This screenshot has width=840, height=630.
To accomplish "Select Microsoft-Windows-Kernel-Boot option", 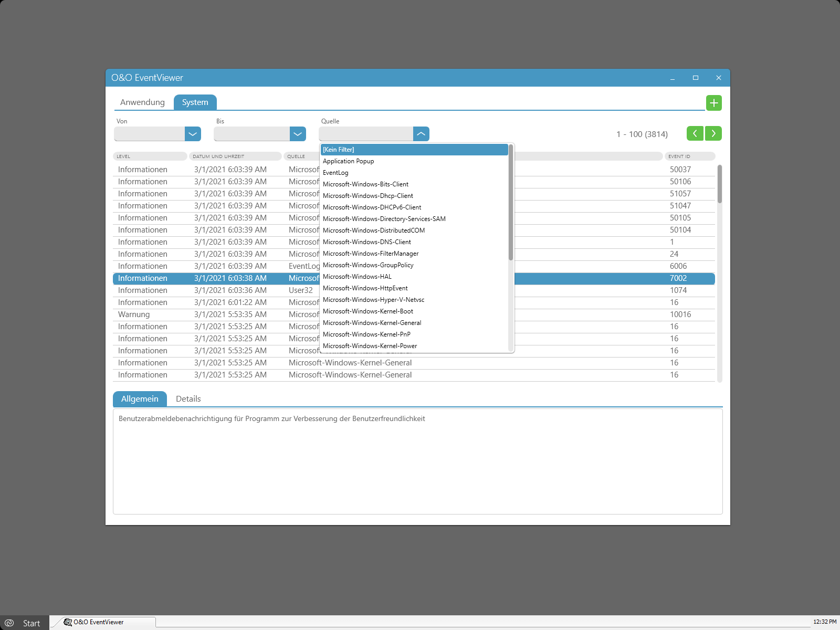I will click(x=414, y=311).
